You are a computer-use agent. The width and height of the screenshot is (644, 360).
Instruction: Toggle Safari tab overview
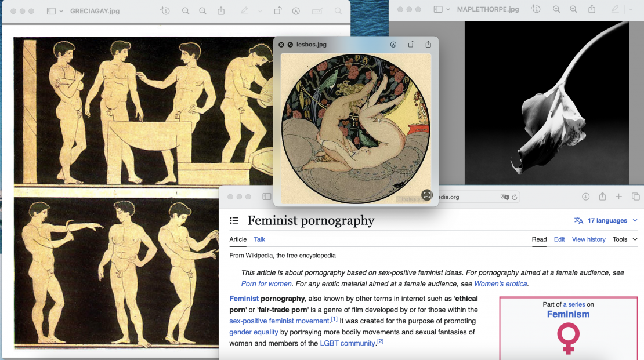[635, 197]
